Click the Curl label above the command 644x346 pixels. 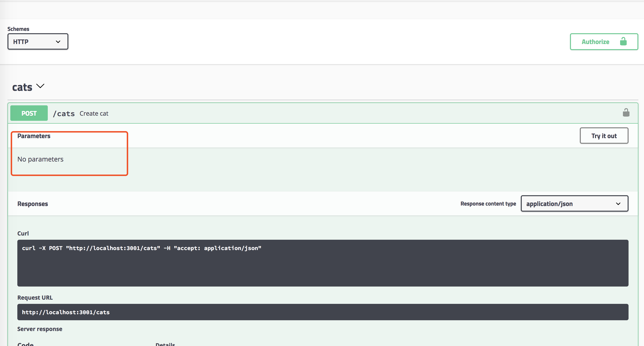tap(23, 233)
